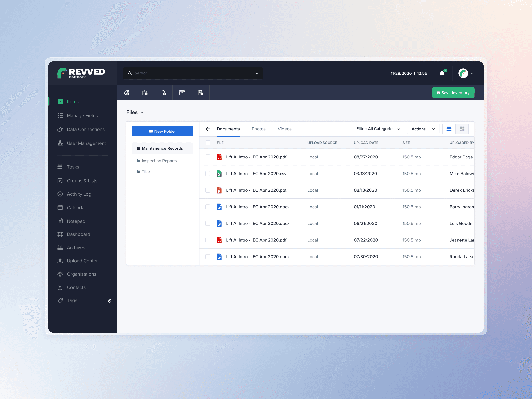Expand the Actions dropdown
Viewport: 532px width, 399px height.
click(423, 129)
